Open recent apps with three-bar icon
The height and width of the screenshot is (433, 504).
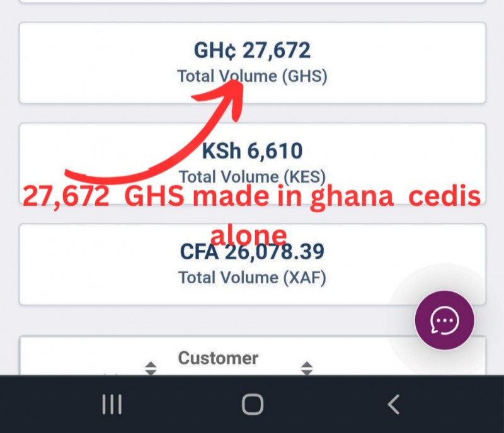[112, 404]
